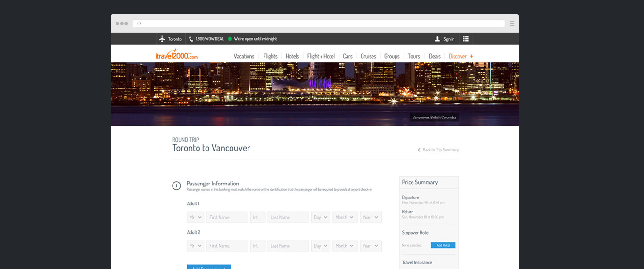Click the Passenger Information heading

pyautogui.click(x=213, y=184)
